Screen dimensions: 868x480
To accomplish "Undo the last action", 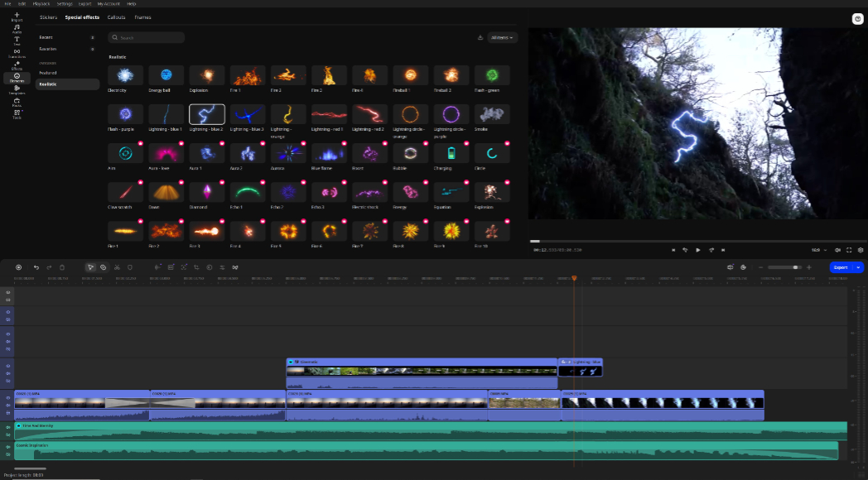I will (x=36, y=267).
